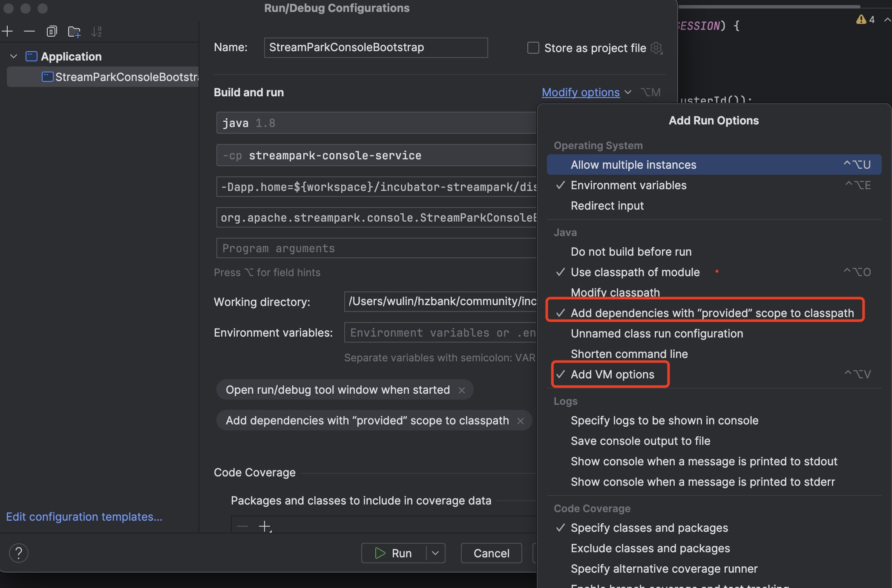The image size is (892, 588).
Task: Click the Add New Configuration plus icon
Action: coord(8,32)
